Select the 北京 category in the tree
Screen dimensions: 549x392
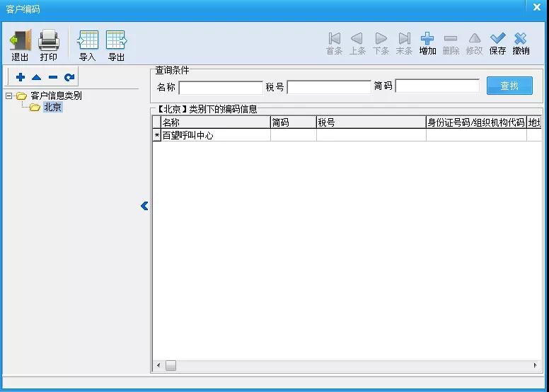point(53,107)
